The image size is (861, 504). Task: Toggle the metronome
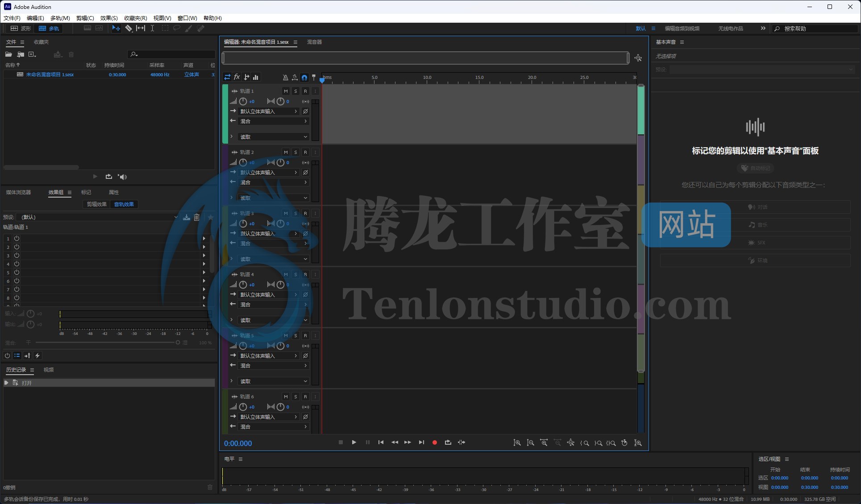[285, 77]
